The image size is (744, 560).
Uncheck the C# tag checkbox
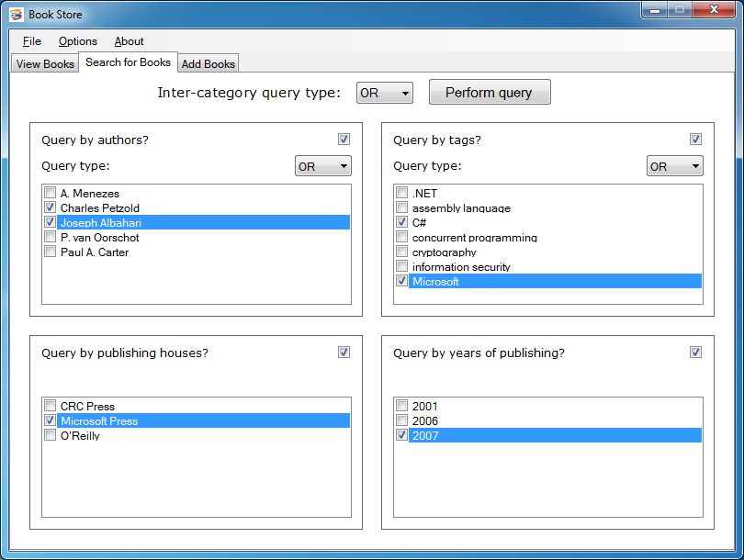pyautogui.click(x=402, y=222)
